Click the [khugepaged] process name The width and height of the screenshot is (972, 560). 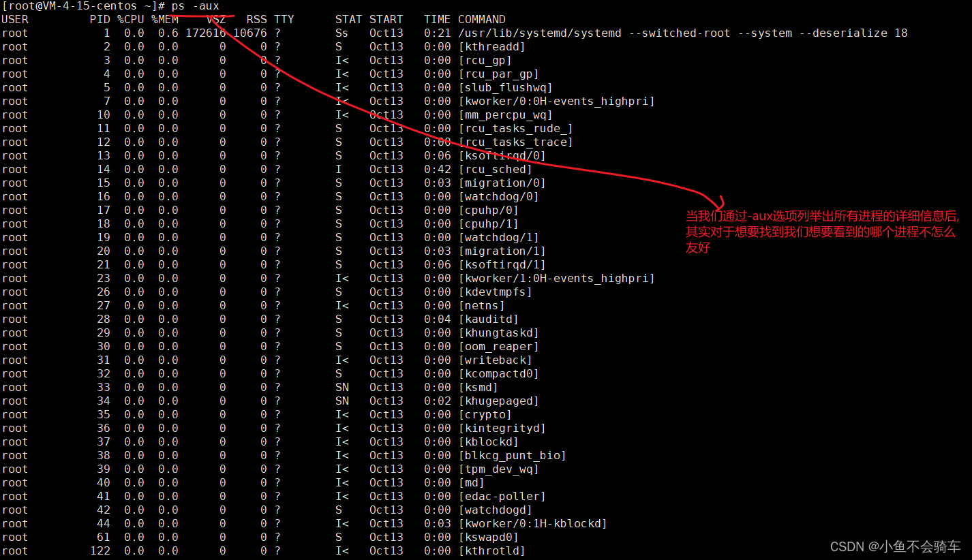tap(499, 401)
